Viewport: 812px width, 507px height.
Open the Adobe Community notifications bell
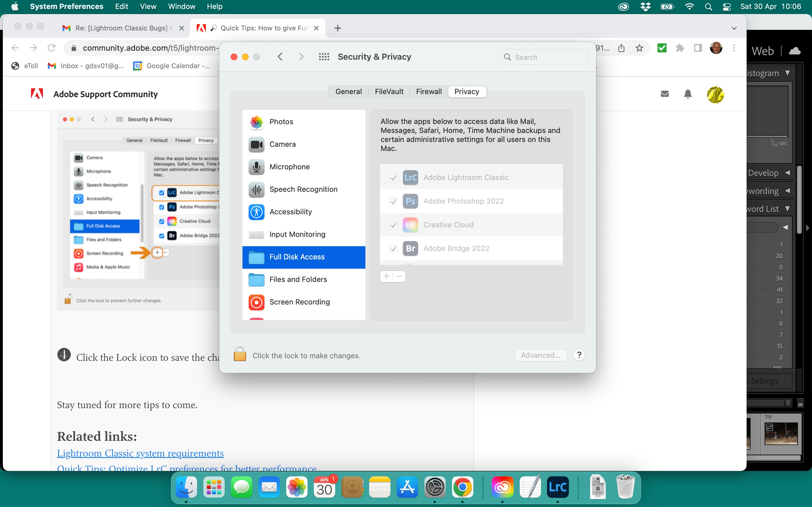[x=687, y=94]
